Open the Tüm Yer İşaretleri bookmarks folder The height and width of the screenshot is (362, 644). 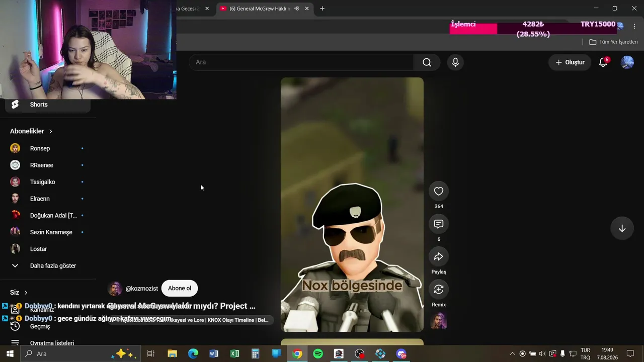[x=613, y=42]
